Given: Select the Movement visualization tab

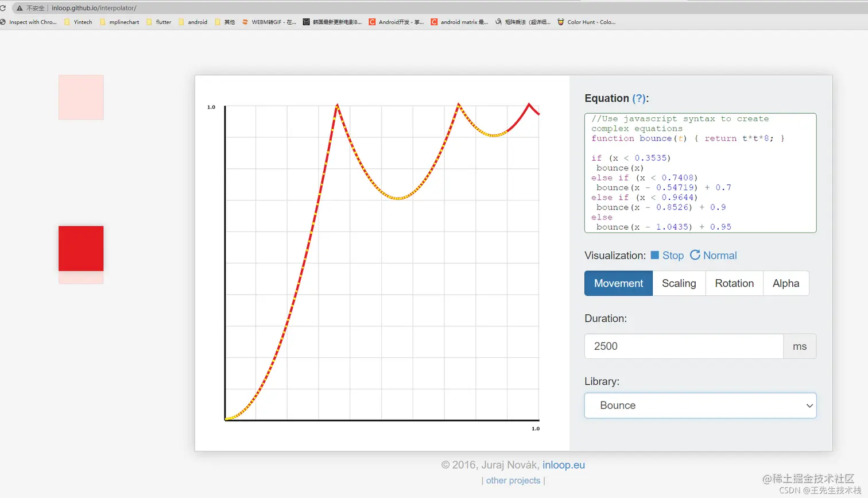Looking at the screenshot, I should pyautogui.click(x=618, y=283).
